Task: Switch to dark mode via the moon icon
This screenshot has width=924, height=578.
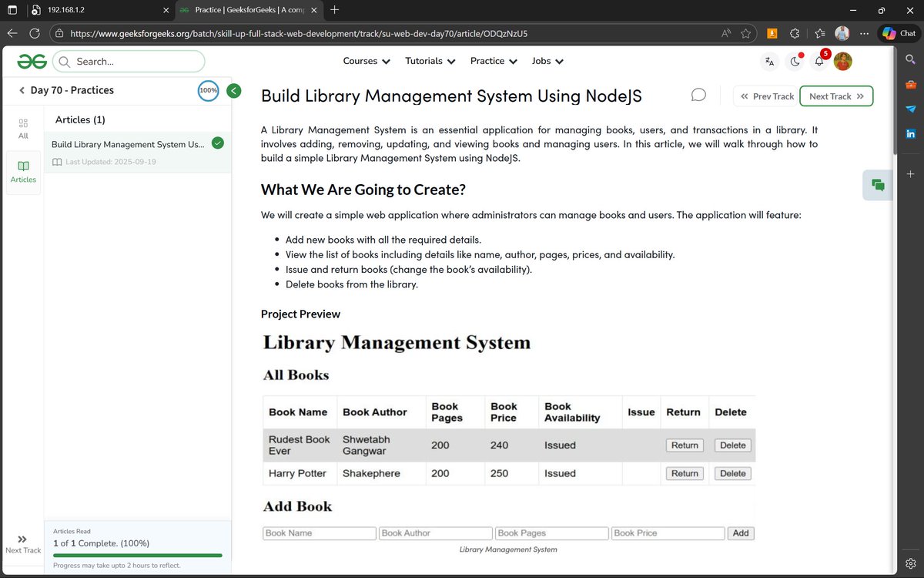Action: [794, 61]
